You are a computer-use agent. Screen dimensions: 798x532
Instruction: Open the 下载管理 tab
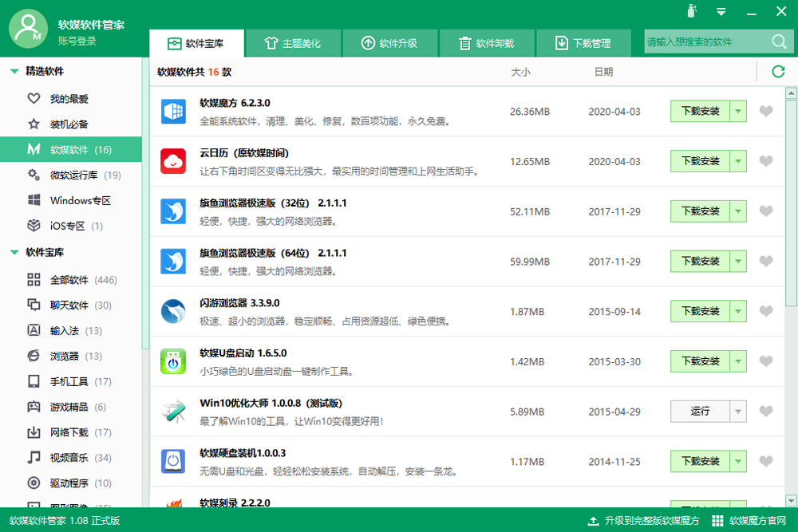point(583,43)
